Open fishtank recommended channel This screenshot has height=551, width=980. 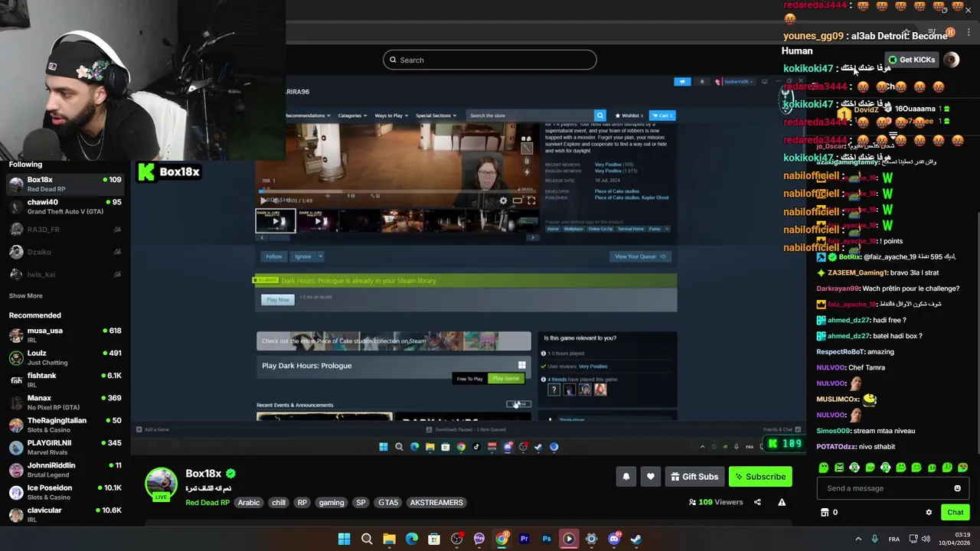click(x=65, y=380)
